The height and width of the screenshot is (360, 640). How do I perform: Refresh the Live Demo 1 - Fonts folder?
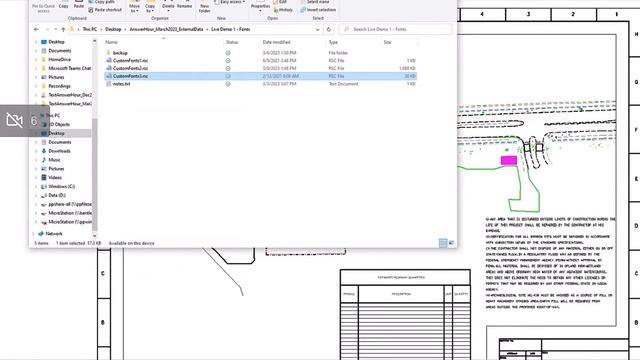[x=329, y=29]
